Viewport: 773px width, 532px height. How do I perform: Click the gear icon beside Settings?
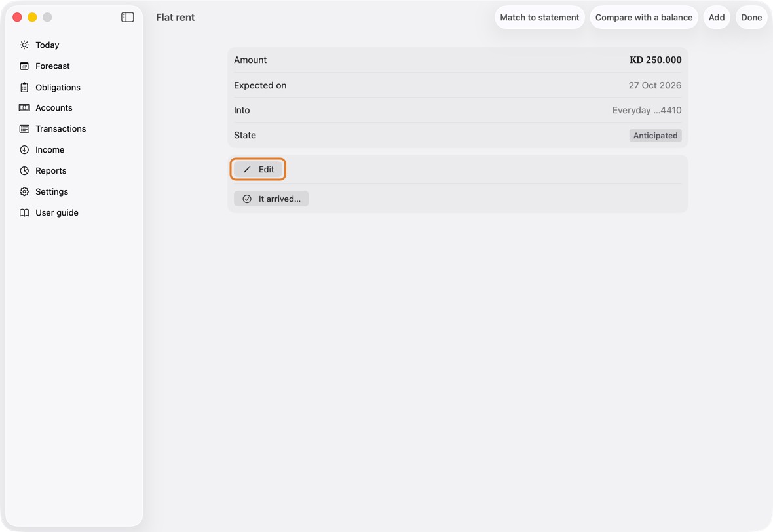tap(24, 192)
